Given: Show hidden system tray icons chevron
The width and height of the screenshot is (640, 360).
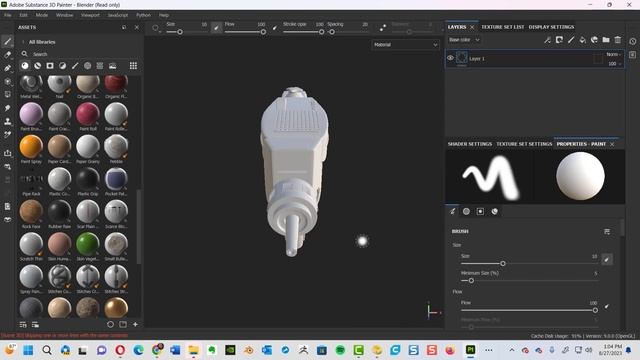Looking at the screenshot, I should pos(511,350).
